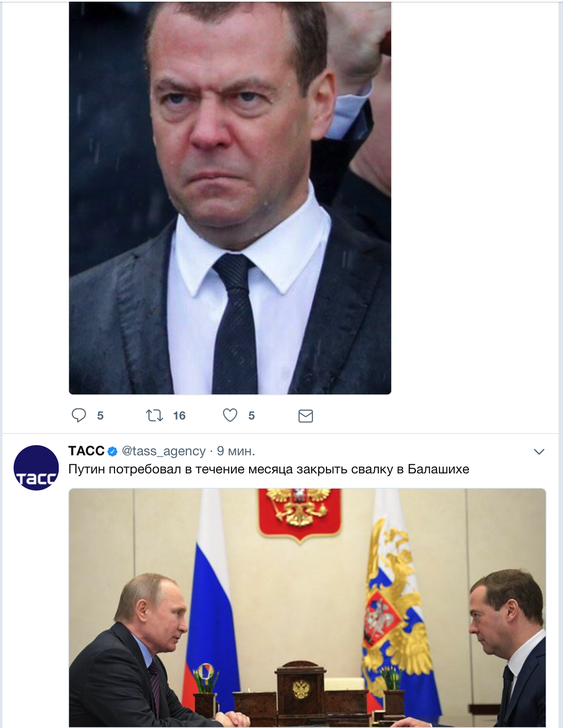
Task: Click the "9 мин." tweet timestamp
Action: (236, 451)
